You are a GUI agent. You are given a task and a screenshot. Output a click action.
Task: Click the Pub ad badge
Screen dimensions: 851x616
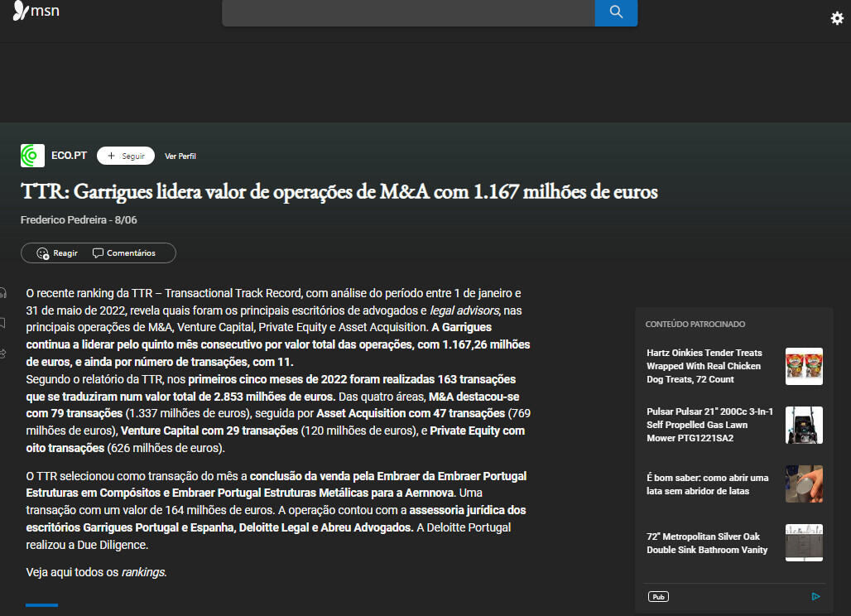pos(659,596)
